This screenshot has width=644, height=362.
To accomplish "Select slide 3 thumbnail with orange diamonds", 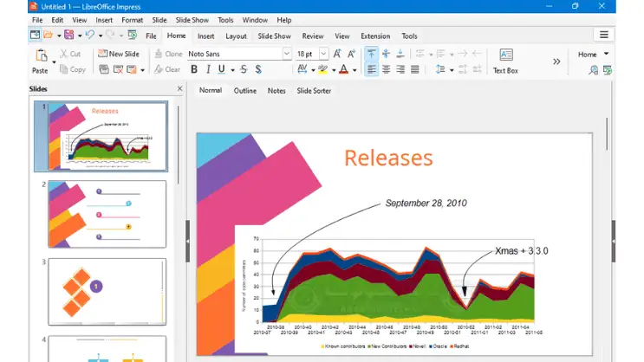I will pos(107,292).
